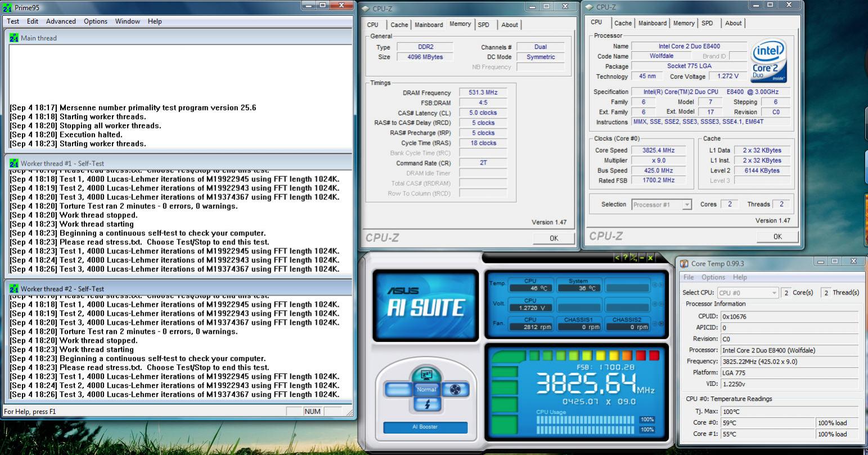Click OK in the CPU-Z Memory window
This screenshot has width=868, height=455.
coord(554,238)
